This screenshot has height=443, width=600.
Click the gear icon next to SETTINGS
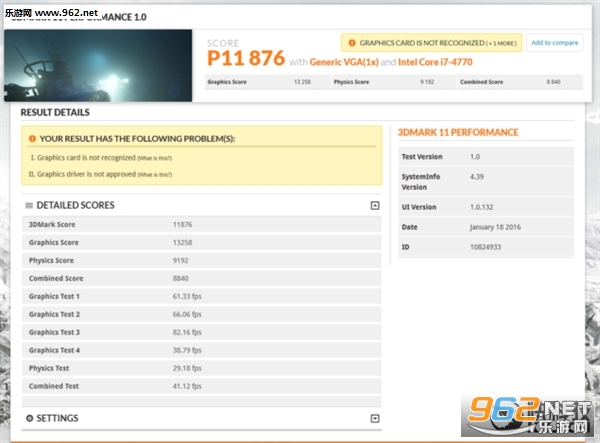29,418
